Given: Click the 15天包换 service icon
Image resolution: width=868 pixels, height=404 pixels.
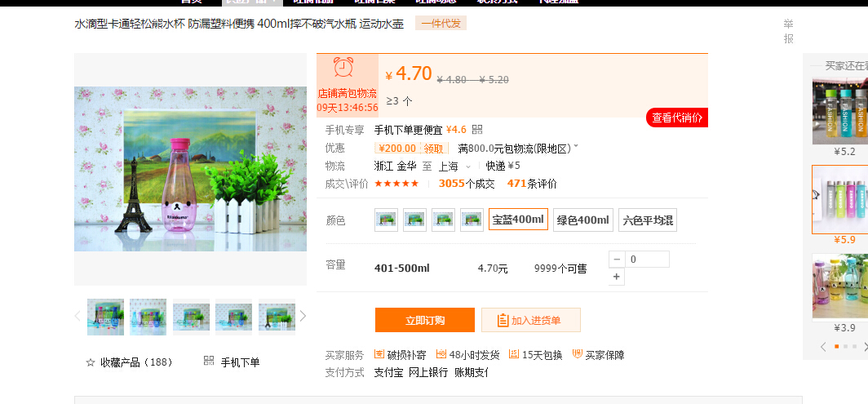Looking at the screenshot, I should 513,355.
